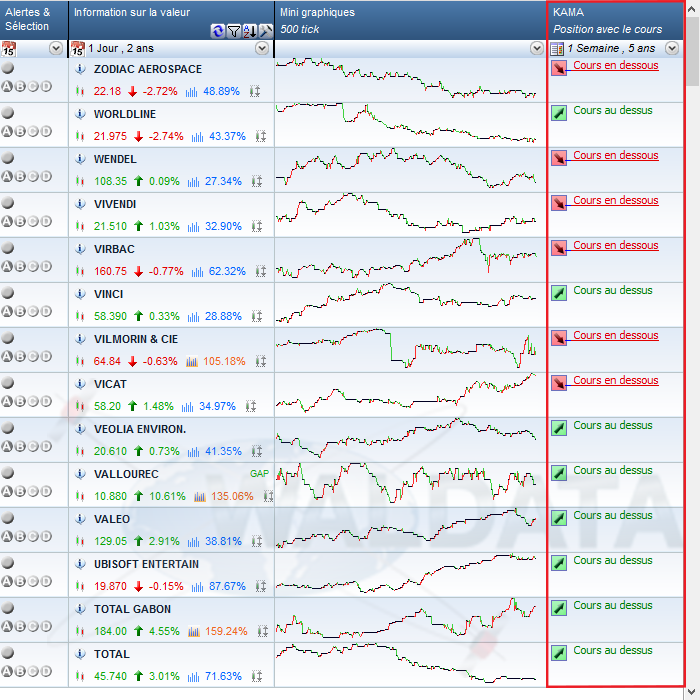Image resolution: width=700 pixels, height=700 pixels.
Task: Click calendar icon in Alertes column header
Action: coord(8,48)
